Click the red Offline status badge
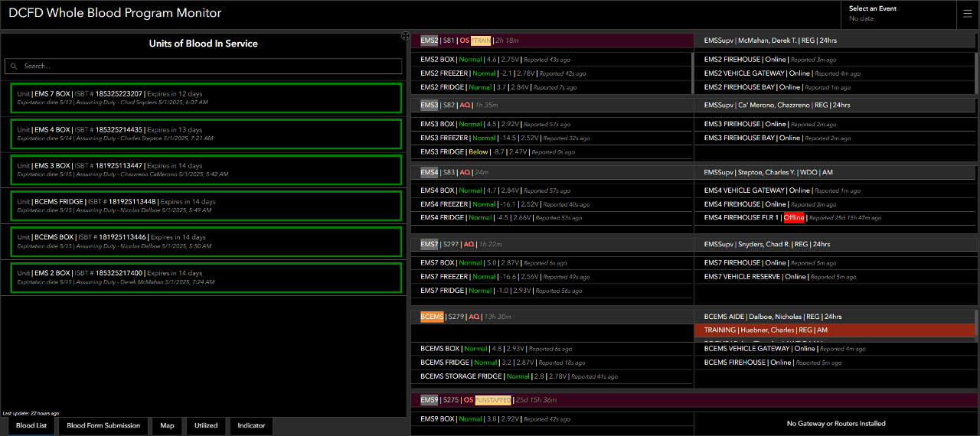 (794, 218)
